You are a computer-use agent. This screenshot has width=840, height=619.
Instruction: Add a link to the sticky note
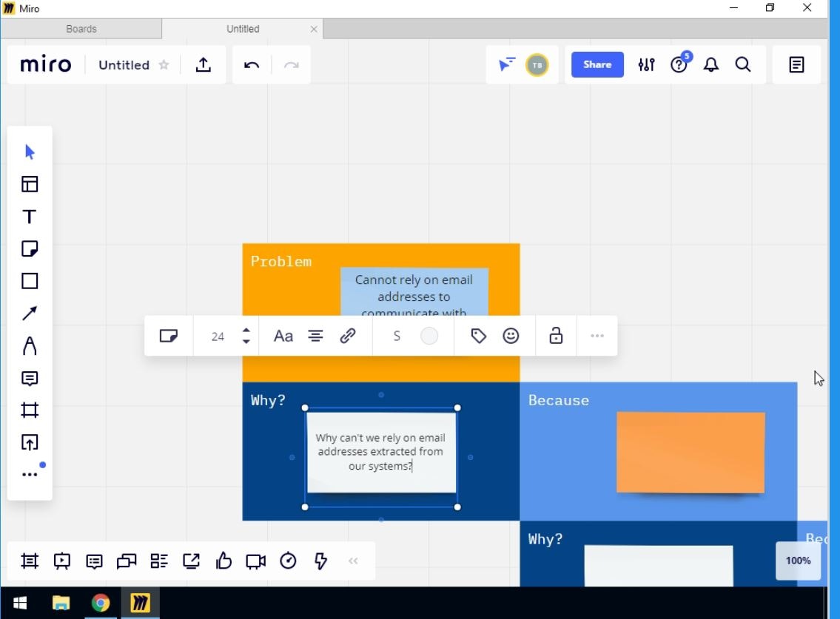coord(348,336)
